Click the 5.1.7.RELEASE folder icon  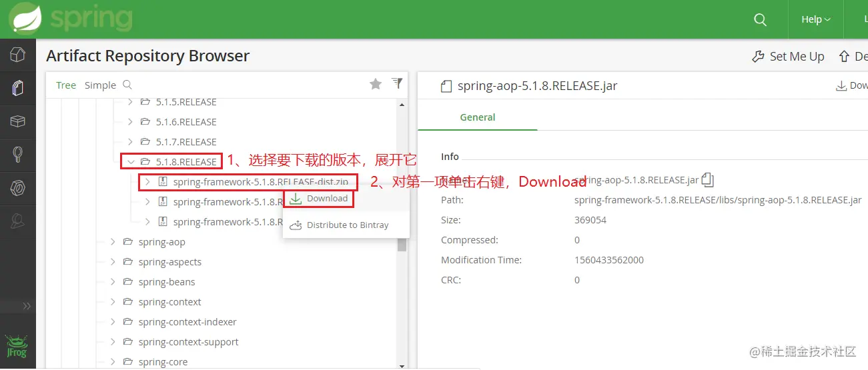click(x=145, y=142)
